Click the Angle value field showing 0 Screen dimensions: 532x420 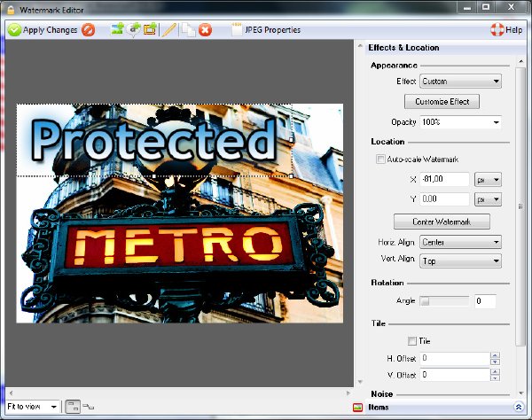485,301
